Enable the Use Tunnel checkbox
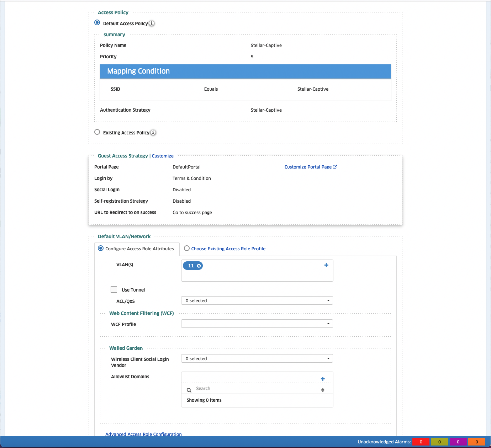This screenshot has height=448, width=491. tap(114, 289)
